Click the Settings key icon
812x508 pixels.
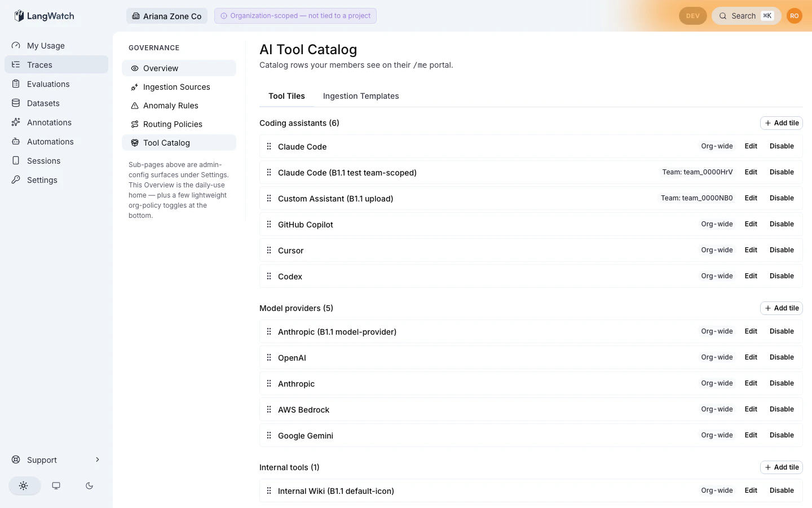16,180
